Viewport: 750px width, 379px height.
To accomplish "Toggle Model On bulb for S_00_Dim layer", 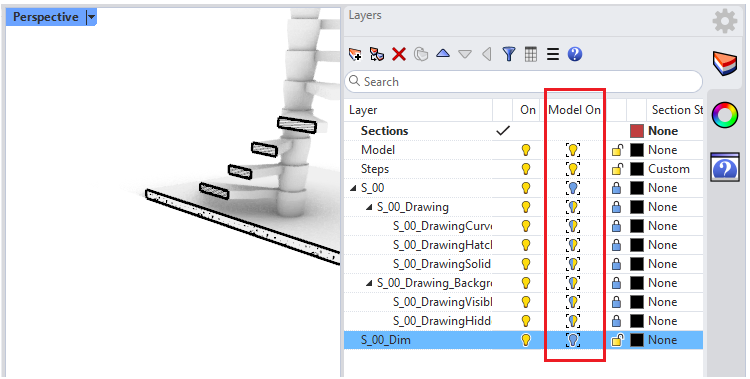I will pos(573,340).
